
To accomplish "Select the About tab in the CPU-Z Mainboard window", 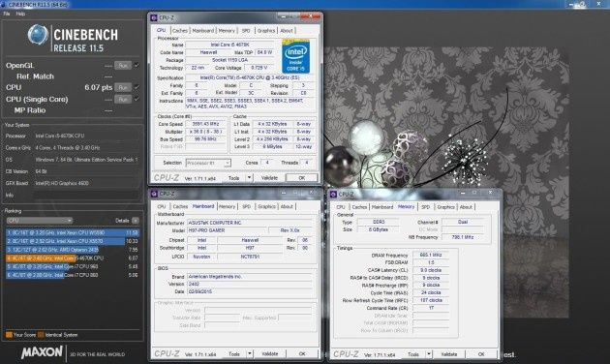I will [x=288, y=206].
